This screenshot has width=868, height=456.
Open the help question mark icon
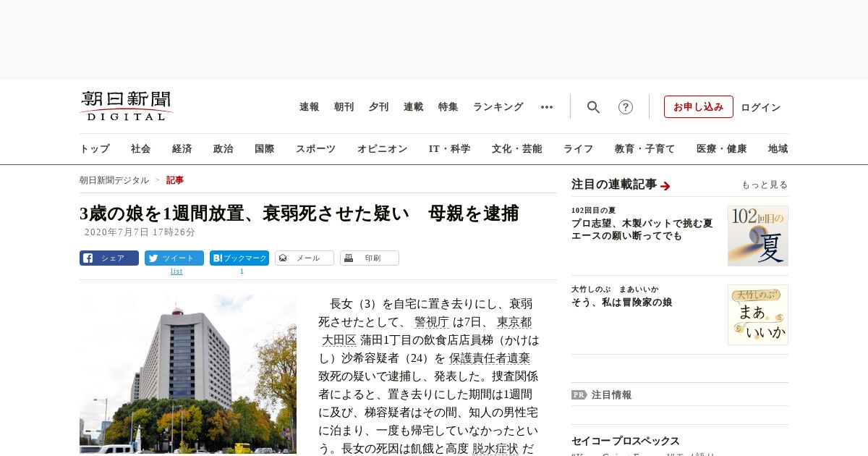tap(626, 107)
